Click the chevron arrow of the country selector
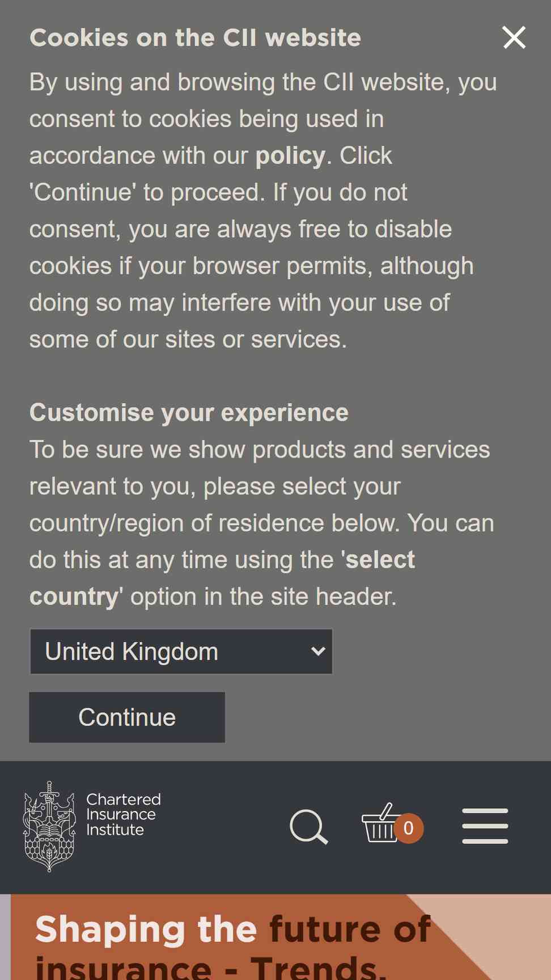 coord(319,652)
